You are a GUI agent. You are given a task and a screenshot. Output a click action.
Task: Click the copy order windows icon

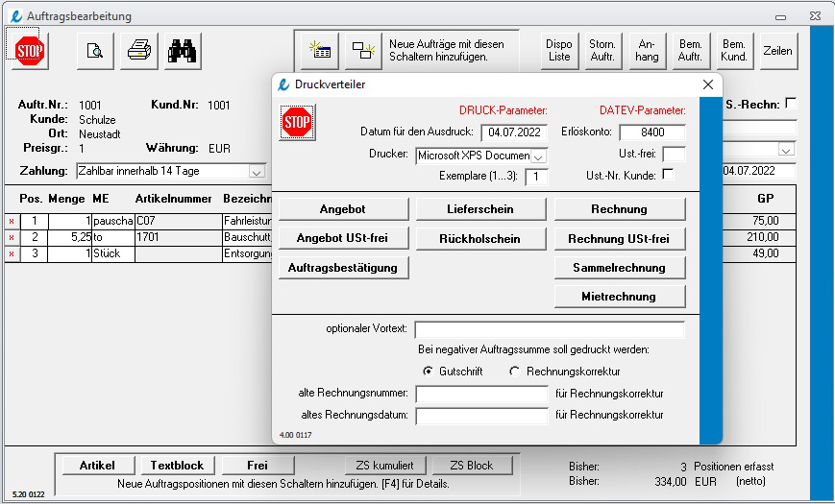pos(364,51)
